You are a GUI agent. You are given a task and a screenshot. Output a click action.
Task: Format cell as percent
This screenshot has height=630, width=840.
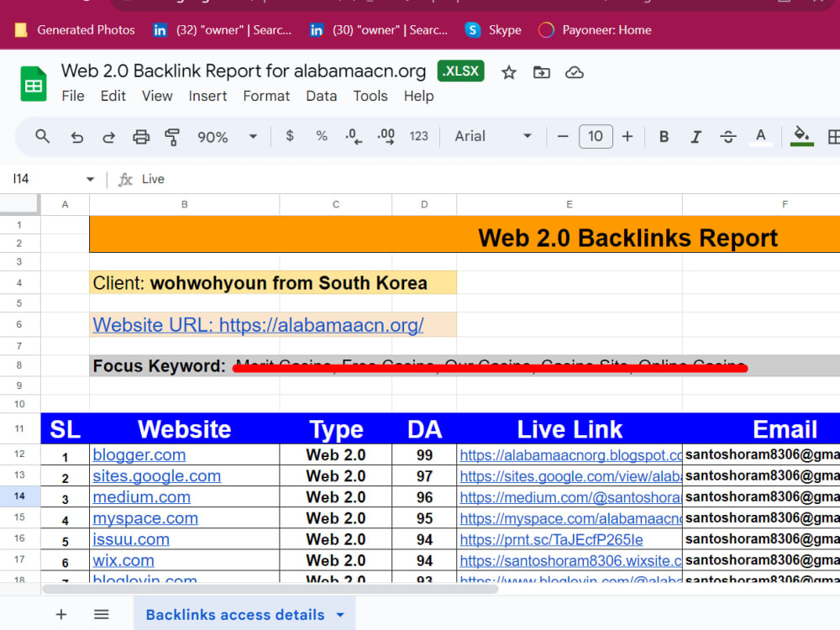point(322,136)
